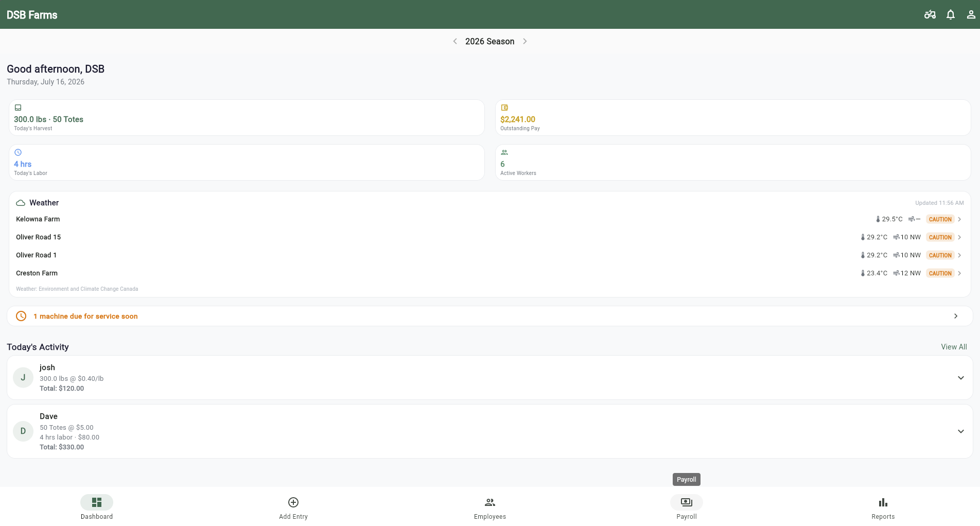The width and height of the screenshot is (980, 526).
Task: Open Kelowna Farm weather details chevron
Action: (x=959, y=219)
